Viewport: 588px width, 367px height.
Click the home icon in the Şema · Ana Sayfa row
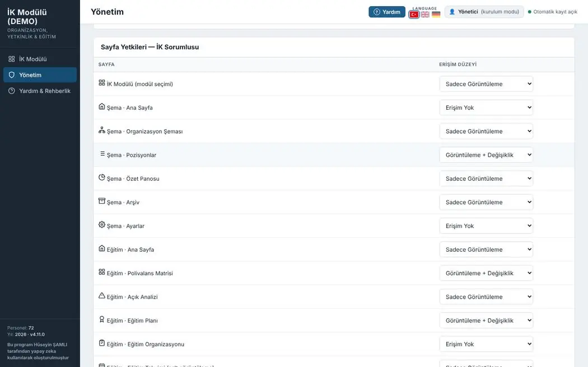101,106
